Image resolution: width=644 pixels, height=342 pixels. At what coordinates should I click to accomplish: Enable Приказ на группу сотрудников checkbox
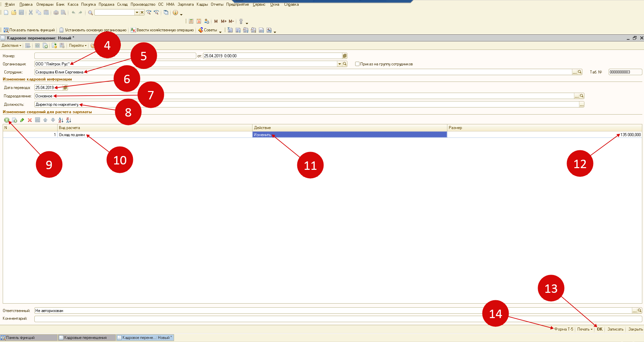(x=358, y=64)
